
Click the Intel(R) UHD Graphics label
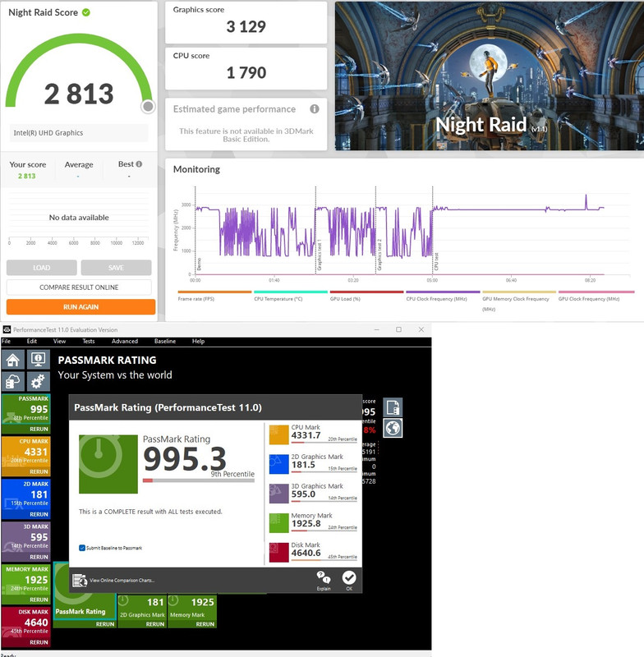(x=48, y=133)
